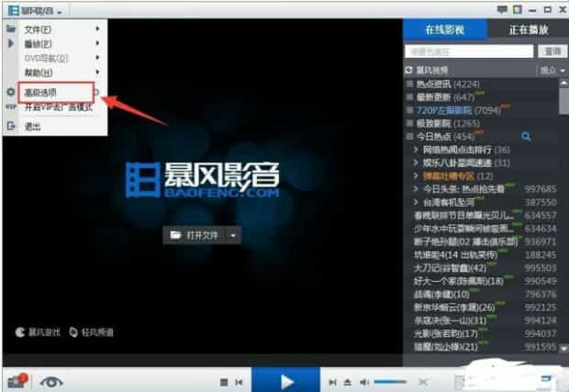
Task: Expand the orange highlighted (12) list item
Action: (416, 176)
